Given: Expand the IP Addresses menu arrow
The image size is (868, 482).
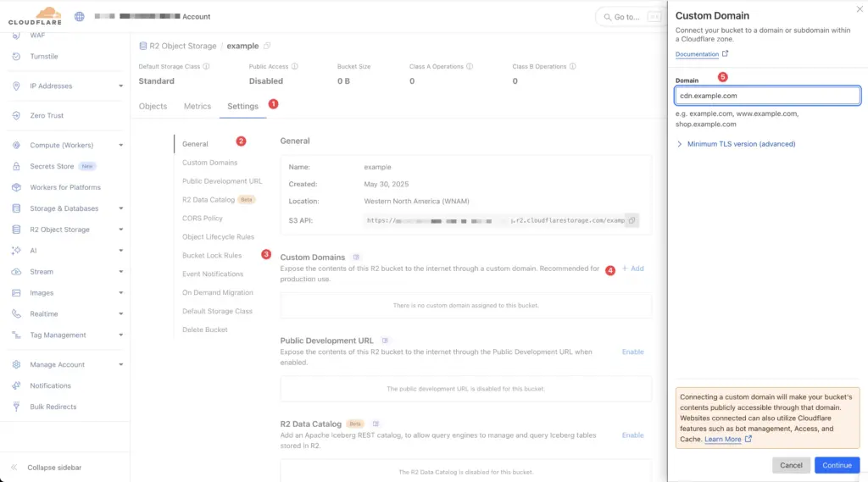Looking at the screenshot, I should click(120, 86).
